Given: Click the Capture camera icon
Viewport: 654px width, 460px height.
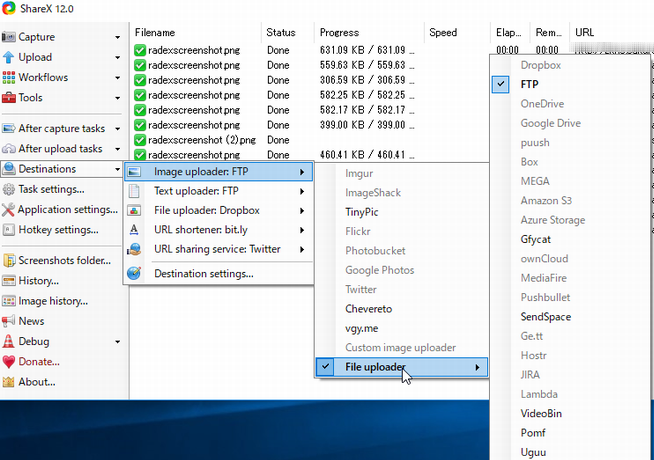Looking at the screenshot, I should click(x=9, y=37).
